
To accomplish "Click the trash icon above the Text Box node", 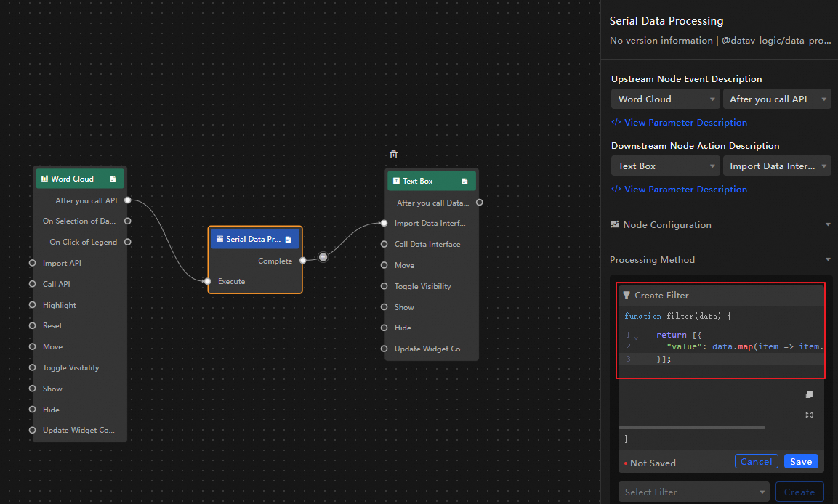I will point(393,154).
